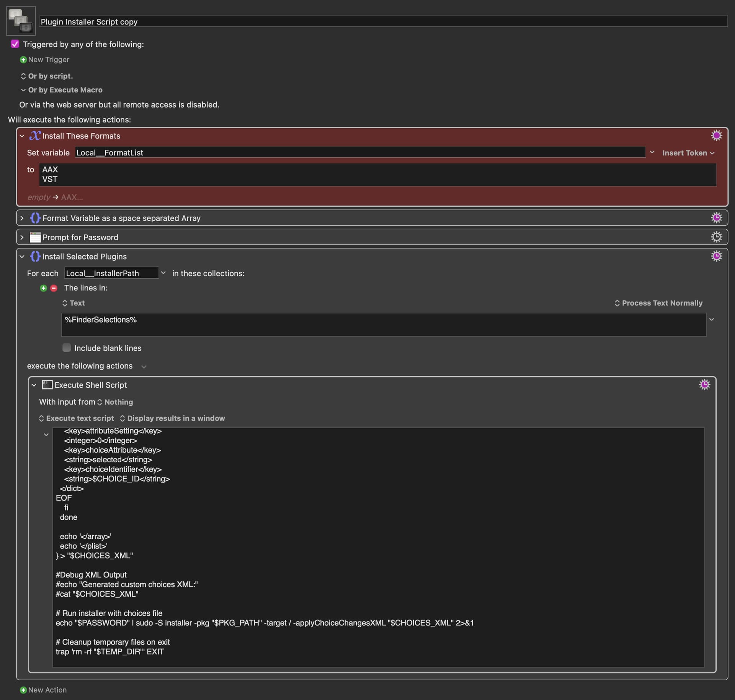This screenshot has height=700, width=735.
Task: Open gear menu of Format Variable action
Action: point(716,218)
